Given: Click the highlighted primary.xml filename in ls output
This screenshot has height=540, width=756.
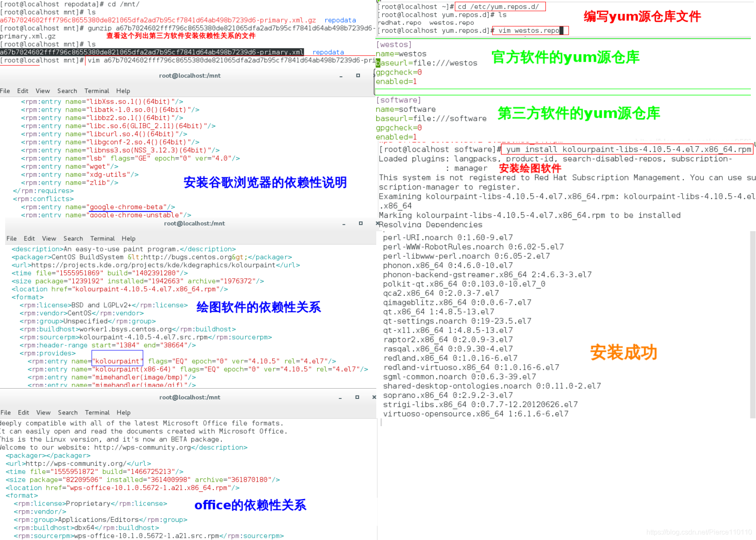Looking at the screenshot, I should click(152, 52).
